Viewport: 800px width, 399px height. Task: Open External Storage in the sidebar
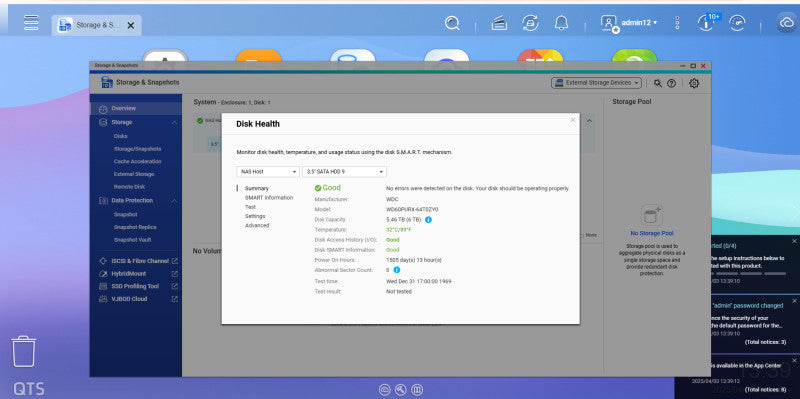[x=134, y=174]
